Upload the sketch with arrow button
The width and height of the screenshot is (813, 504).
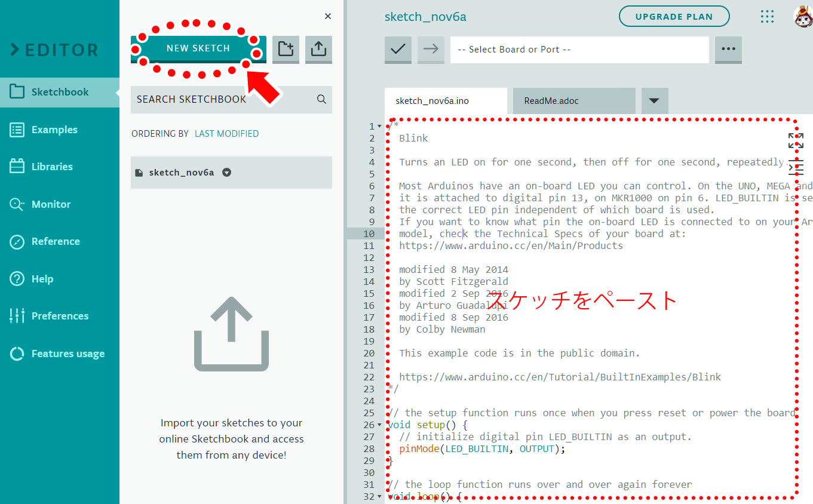point(431,50)
